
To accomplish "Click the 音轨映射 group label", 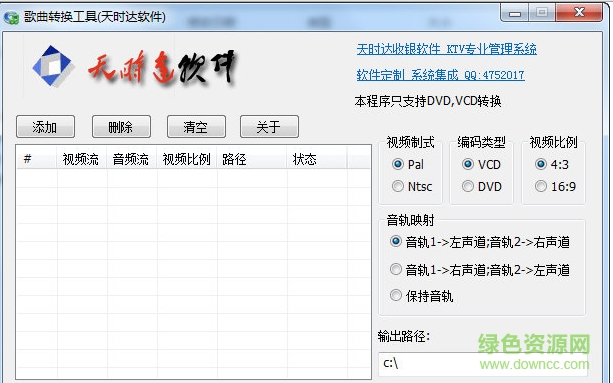I will (410, 220).
